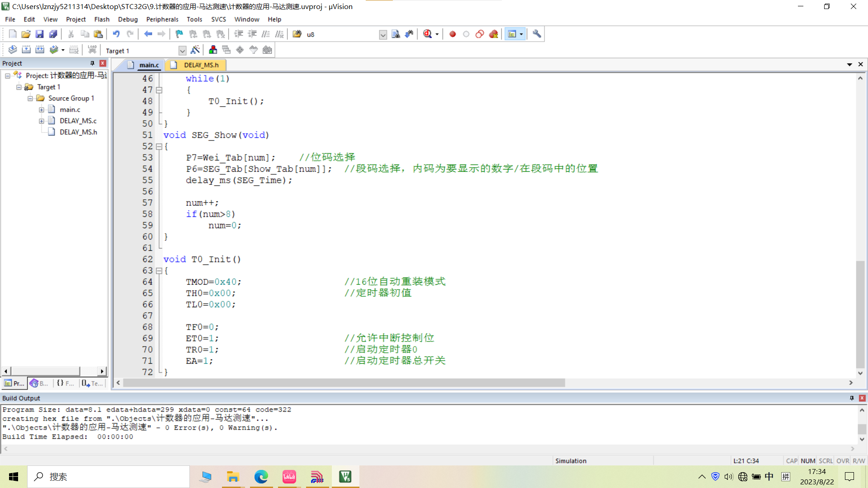This screenshot has width=868, height=488.
Task: Click the taskbar search box
Action: (x=108, y=477)
